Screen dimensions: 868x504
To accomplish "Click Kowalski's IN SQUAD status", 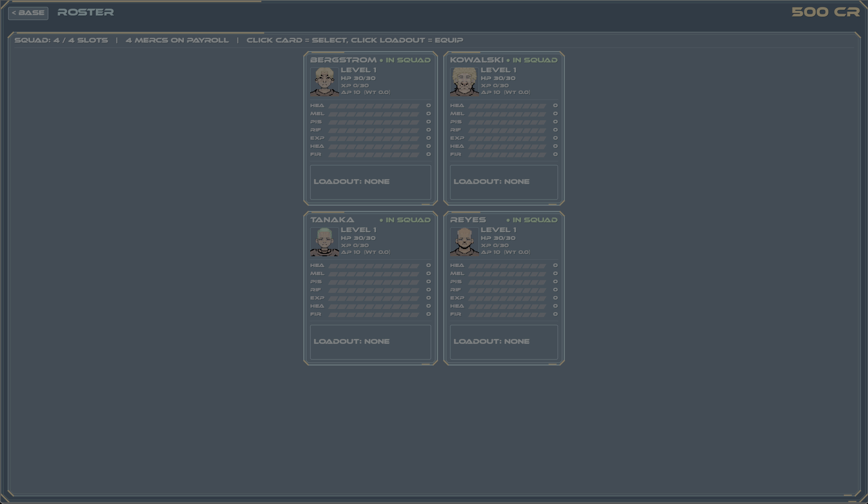I will [x=532, y=60].
